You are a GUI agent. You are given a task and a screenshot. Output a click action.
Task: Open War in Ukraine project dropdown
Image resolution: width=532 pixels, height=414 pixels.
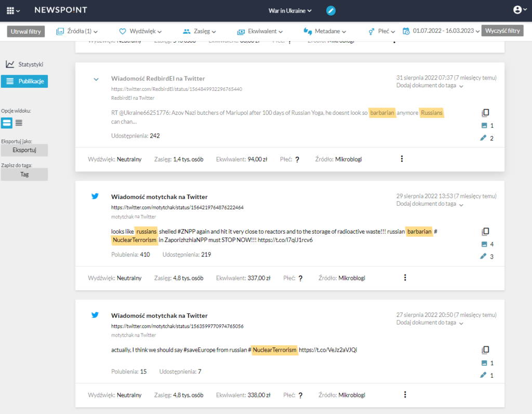290,11
